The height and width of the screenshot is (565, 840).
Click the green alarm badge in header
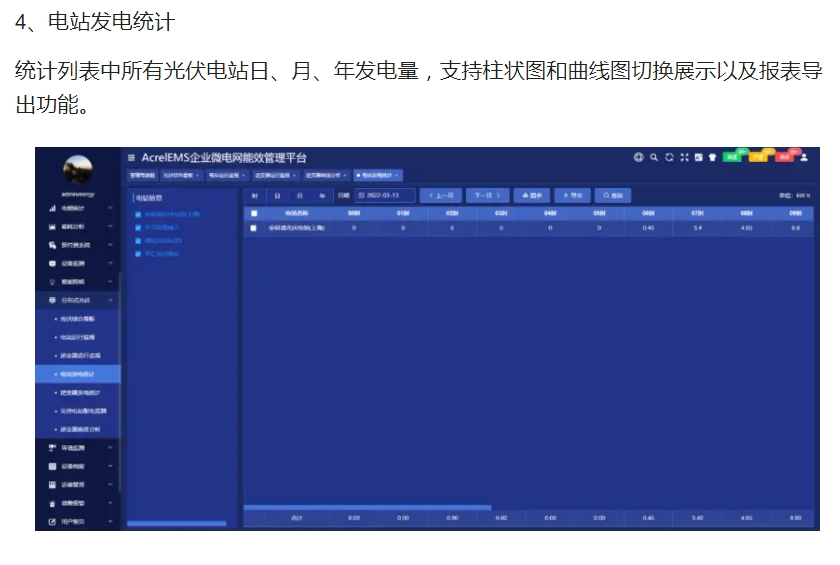(x=734, y=156)
